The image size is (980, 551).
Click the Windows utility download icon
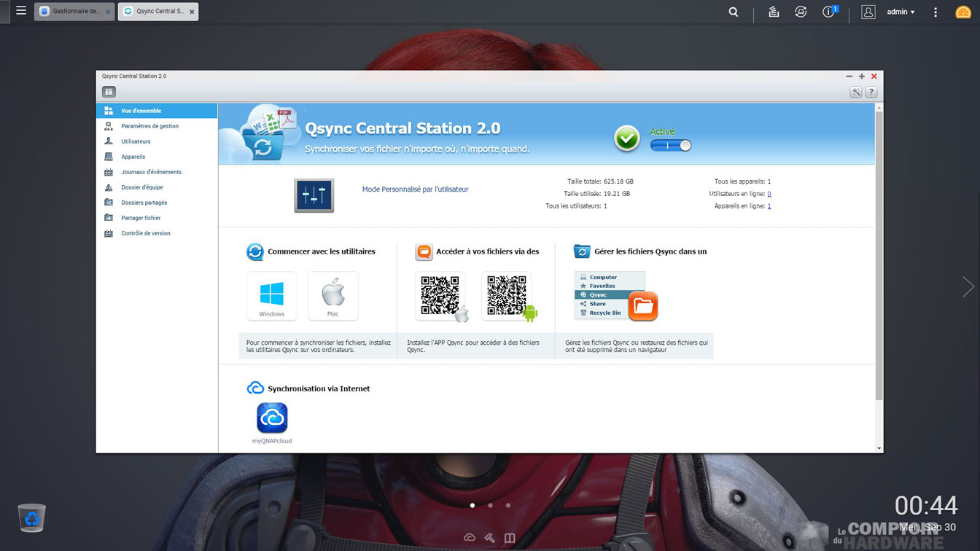271,295
